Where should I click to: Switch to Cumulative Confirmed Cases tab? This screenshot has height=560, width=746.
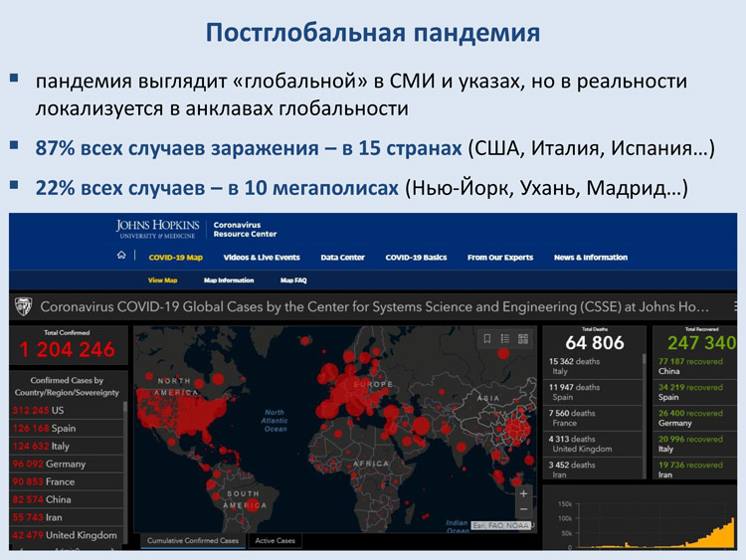193,541
